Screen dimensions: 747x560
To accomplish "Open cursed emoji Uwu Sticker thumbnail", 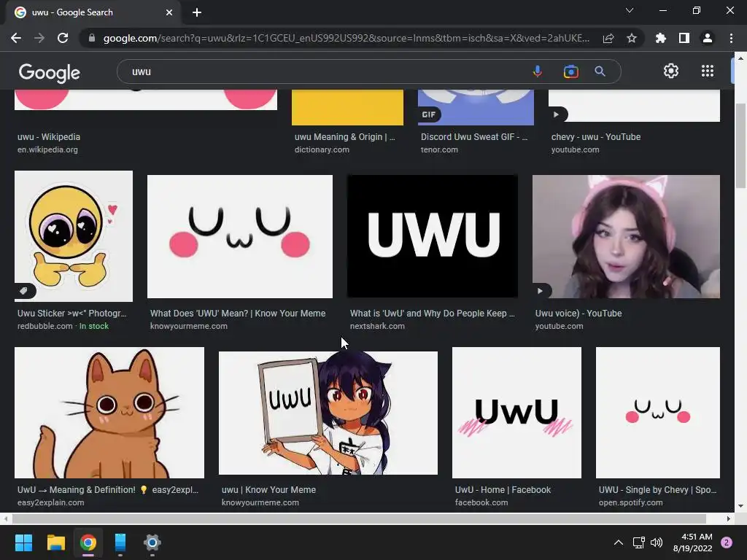I will 74,236.
